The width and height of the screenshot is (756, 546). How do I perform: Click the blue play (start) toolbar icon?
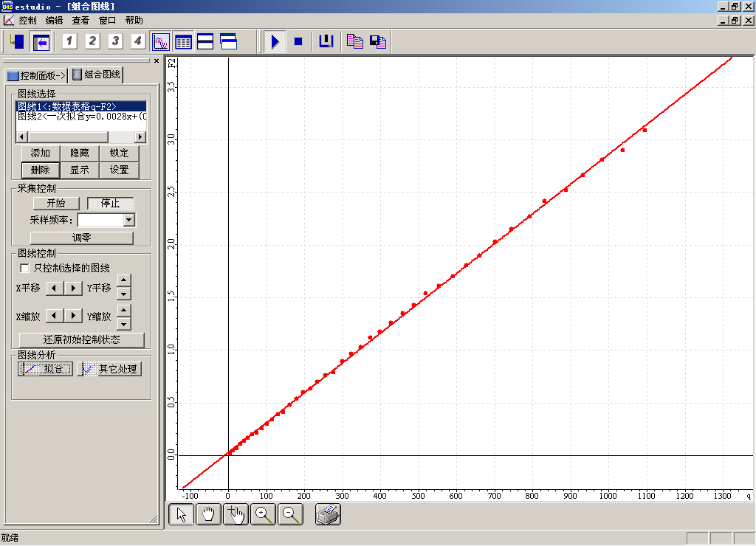(x=275, y=41)
